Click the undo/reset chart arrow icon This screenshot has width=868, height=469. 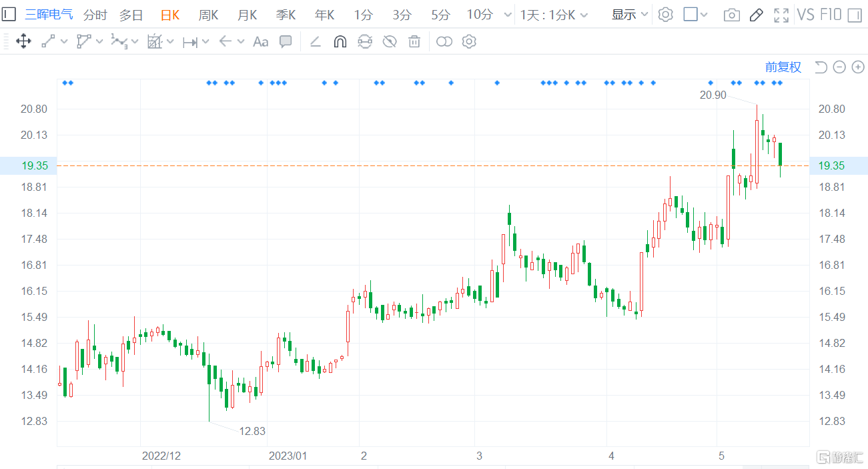point(821,67)
